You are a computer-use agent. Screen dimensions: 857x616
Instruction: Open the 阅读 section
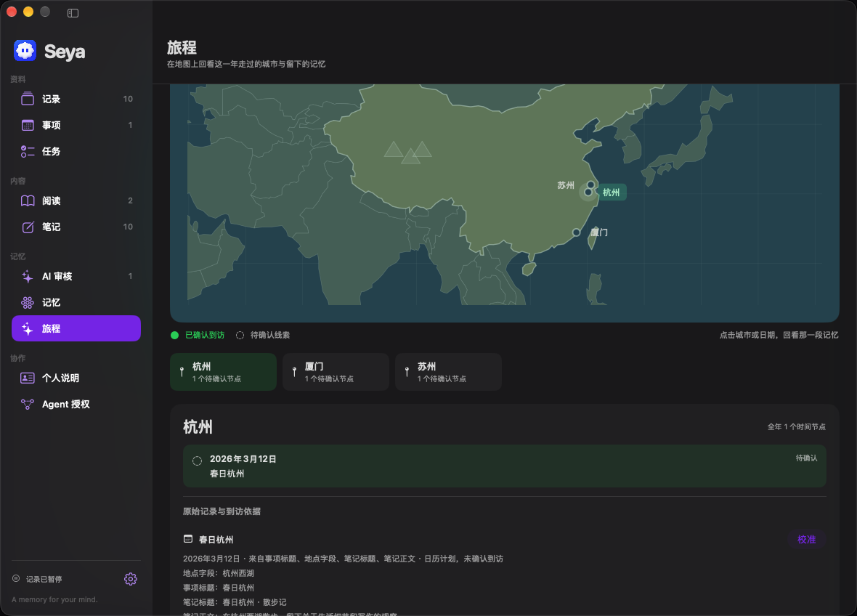tap(76, 200)
